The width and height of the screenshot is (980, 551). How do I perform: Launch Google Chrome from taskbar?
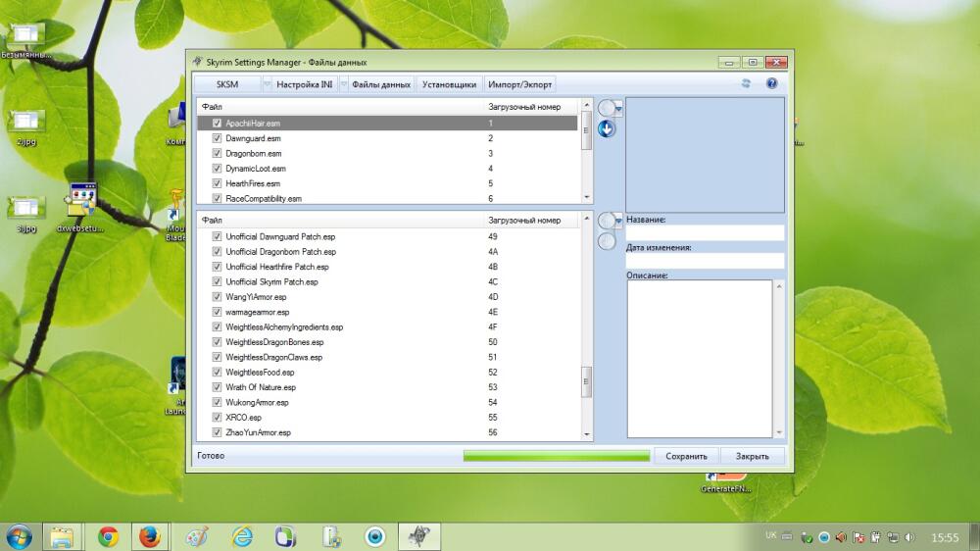(108, 536)
